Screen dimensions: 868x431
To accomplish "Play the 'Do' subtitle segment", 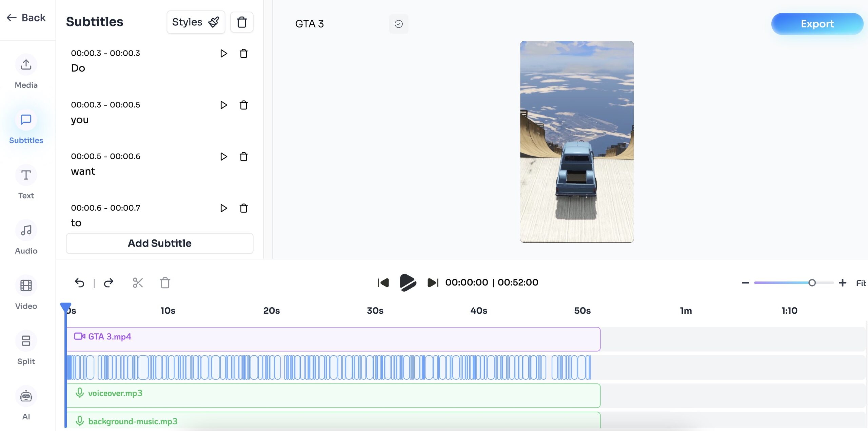I will tap(223, 53).
